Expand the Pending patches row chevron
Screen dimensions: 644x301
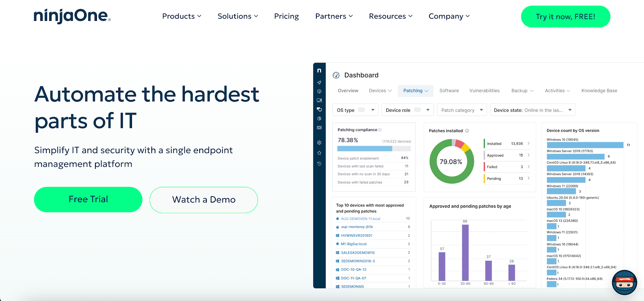tap(528, 178)
